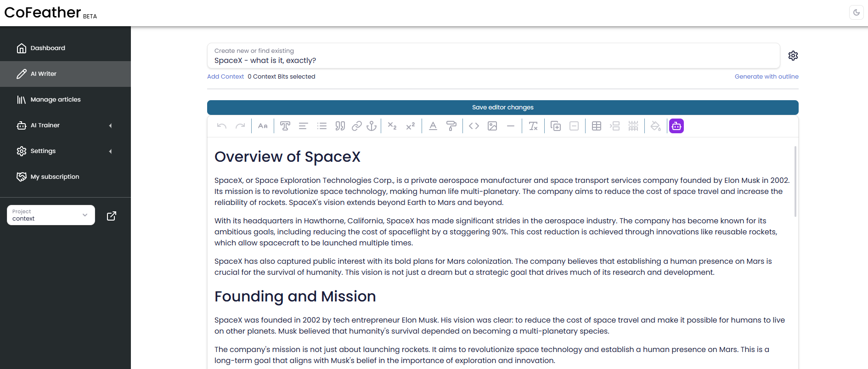Image resolution: width=868 pixels, height=369 pixels.
Task: Open source code view with brackets icon
Action: tap(474, 126)
